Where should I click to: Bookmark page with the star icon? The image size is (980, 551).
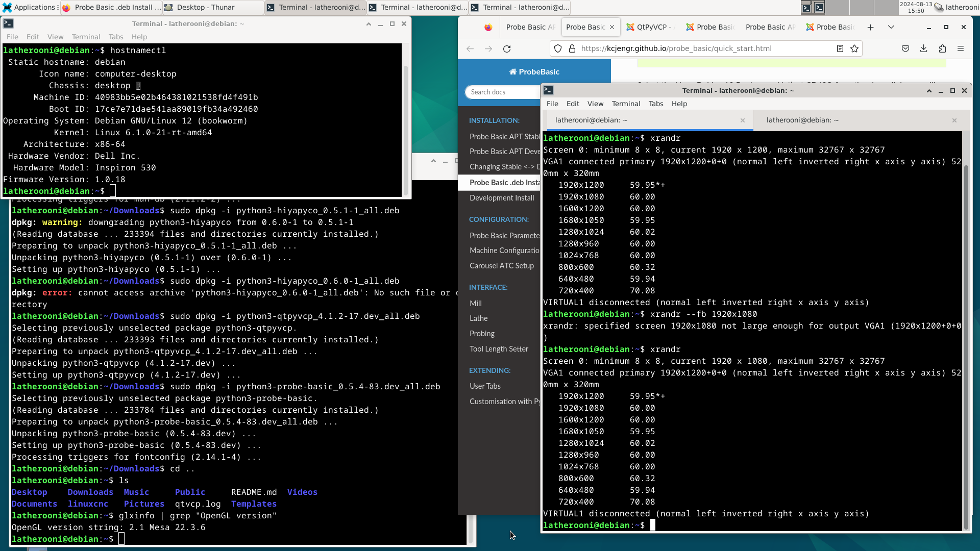(854, 48)
